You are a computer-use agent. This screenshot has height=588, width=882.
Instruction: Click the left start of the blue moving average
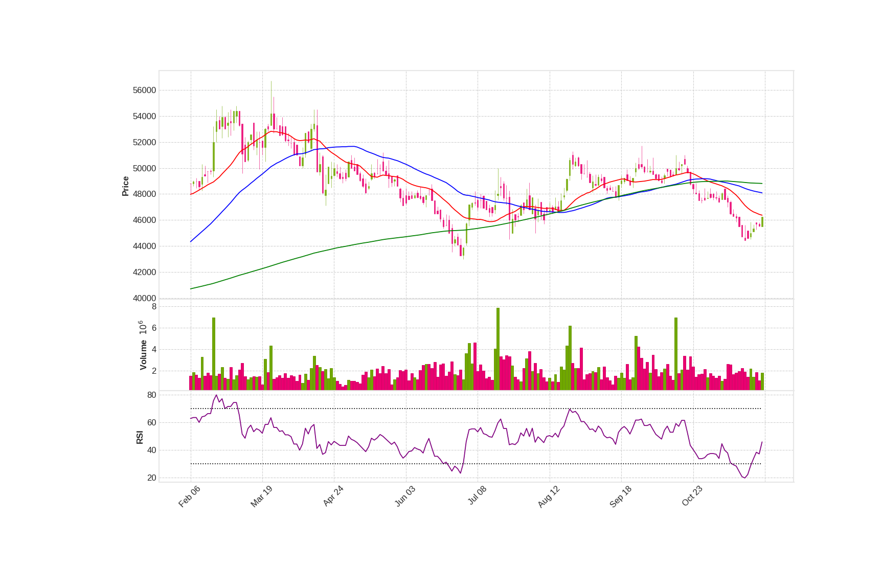[191, 241]
